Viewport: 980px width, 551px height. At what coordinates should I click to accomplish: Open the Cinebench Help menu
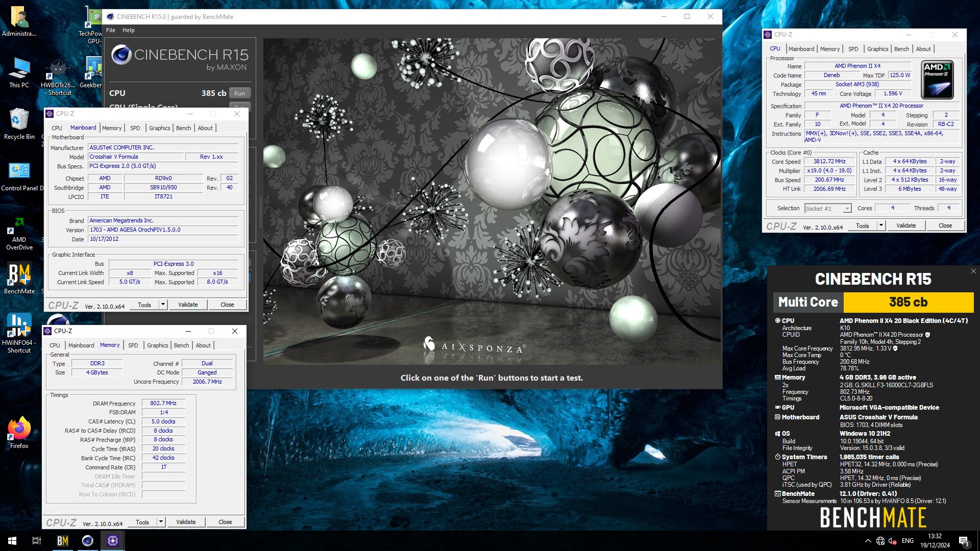(129, 30)
